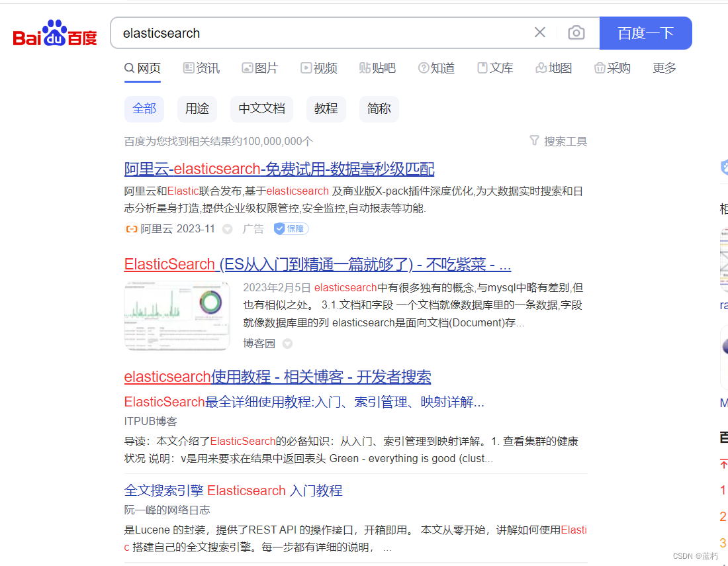Expand dropdown arrow next to 阿里云 2023-11
Image resolution: width=728 pixels, height=566 pixels.
(x=227, y=229)
